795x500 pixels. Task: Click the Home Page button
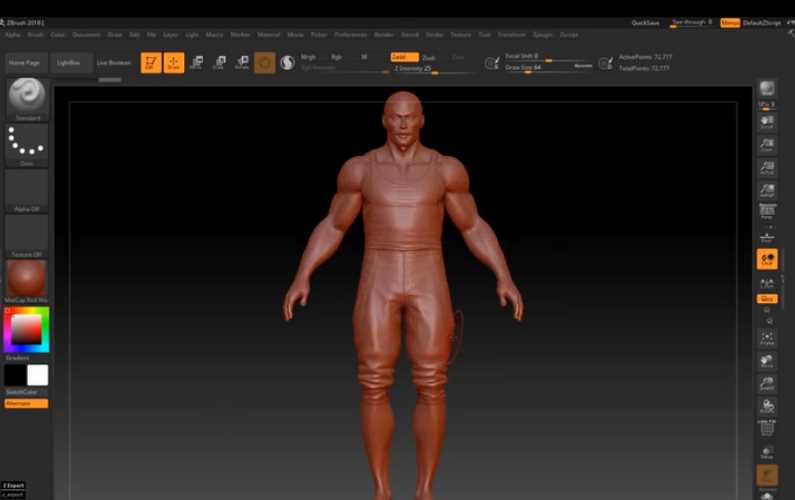[24, 63]
